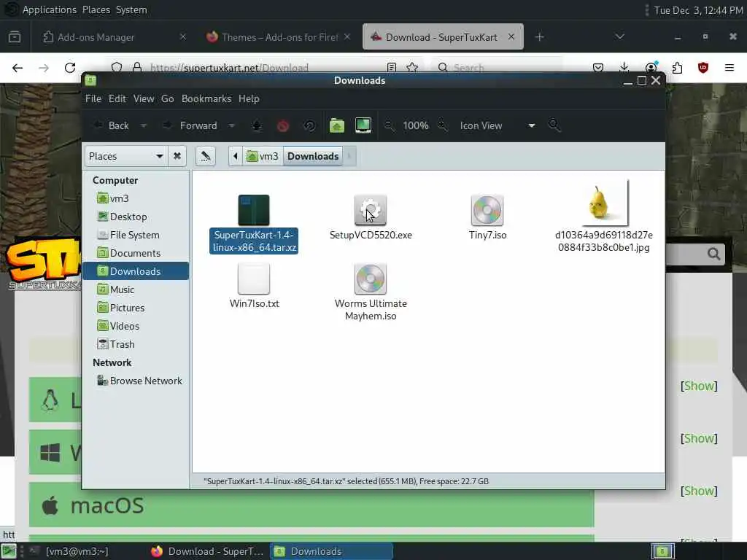
Task: Select the Tiny7.iso disc icon
Action: pos(487,210)
